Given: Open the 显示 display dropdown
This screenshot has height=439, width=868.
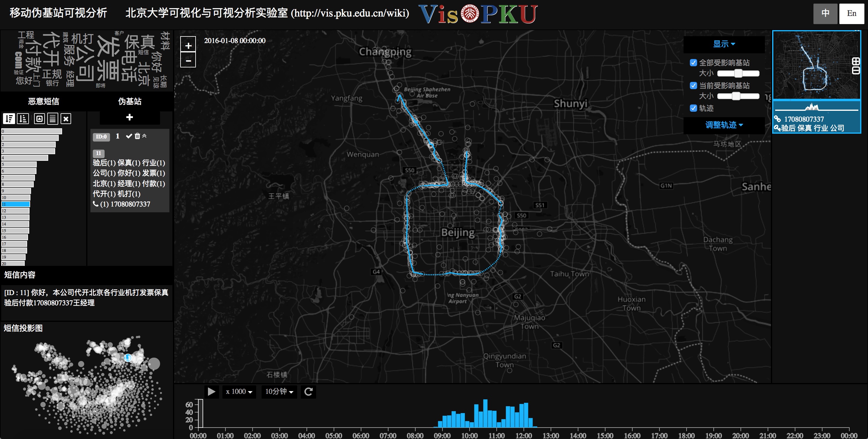Looking at the screenshot, I should [724, 44].
